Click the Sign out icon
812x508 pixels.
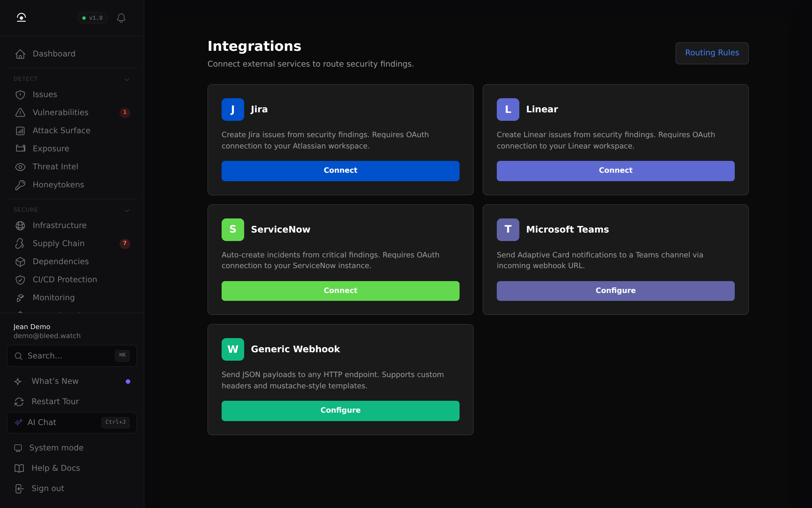coord(19,489)
